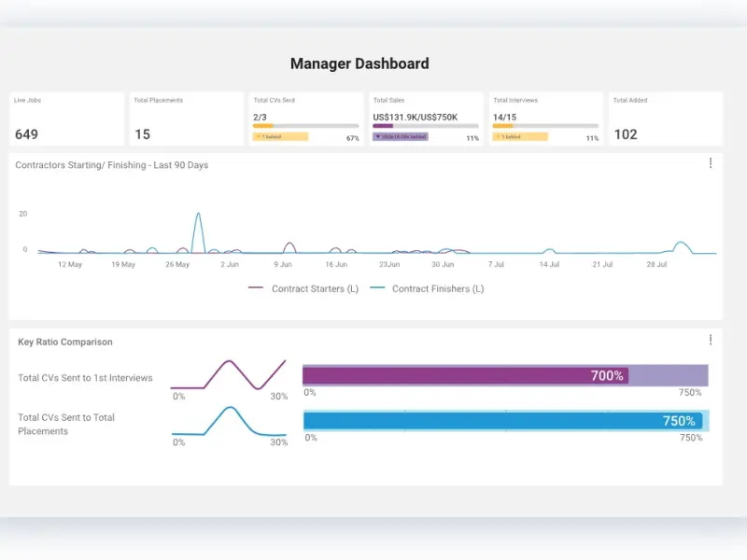Click the yellow behind badge under Total Interviews
Image resolution: width=747 pixels, height=560 pixels.
click(x=520, y=136)
